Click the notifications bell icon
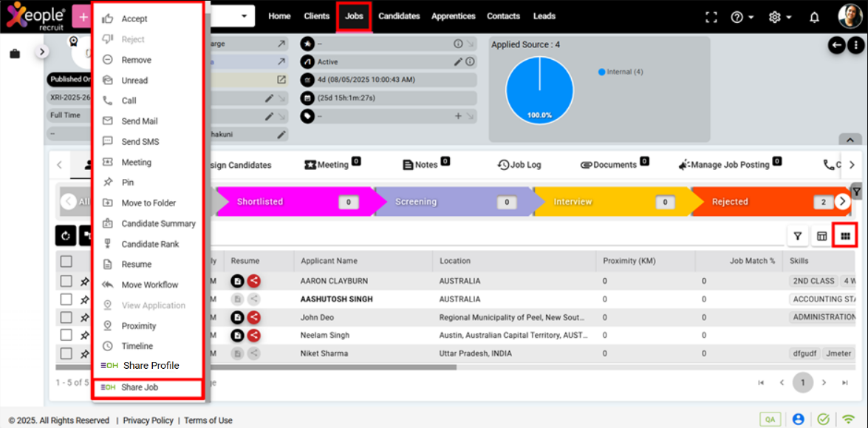868x428 pixels. (x=814, y=16)
